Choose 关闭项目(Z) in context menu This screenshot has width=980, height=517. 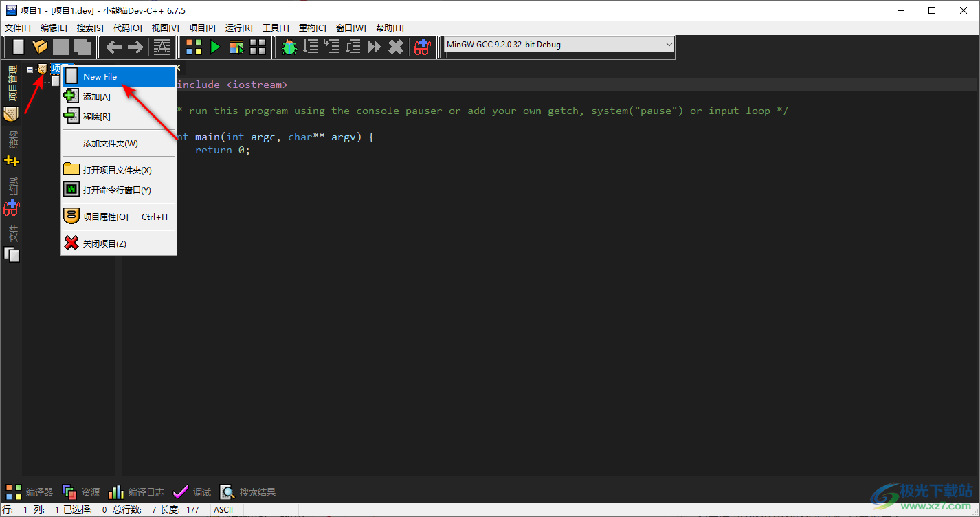(x=119, y=243)
